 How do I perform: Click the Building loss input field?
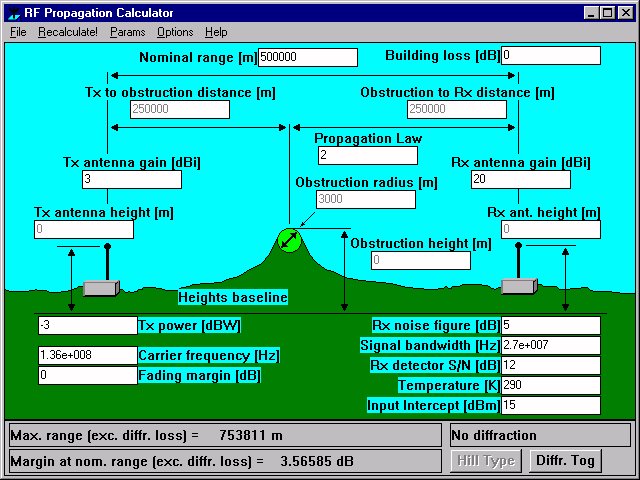tap(550, 55)
